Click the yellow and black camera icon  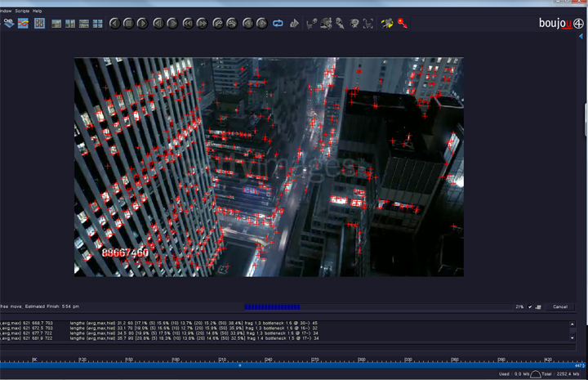387,24
